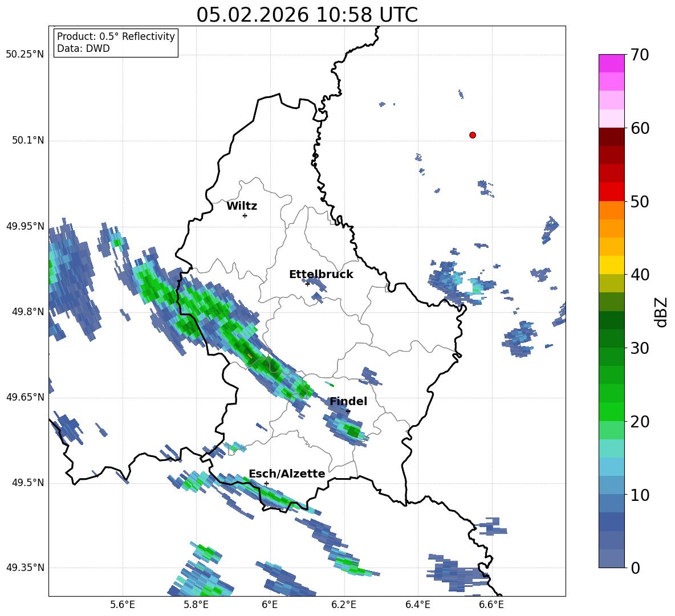Screen dimensions: 675x616
Task: Click the magenta top colorbar segment
Action: click(x=611, y=63)
